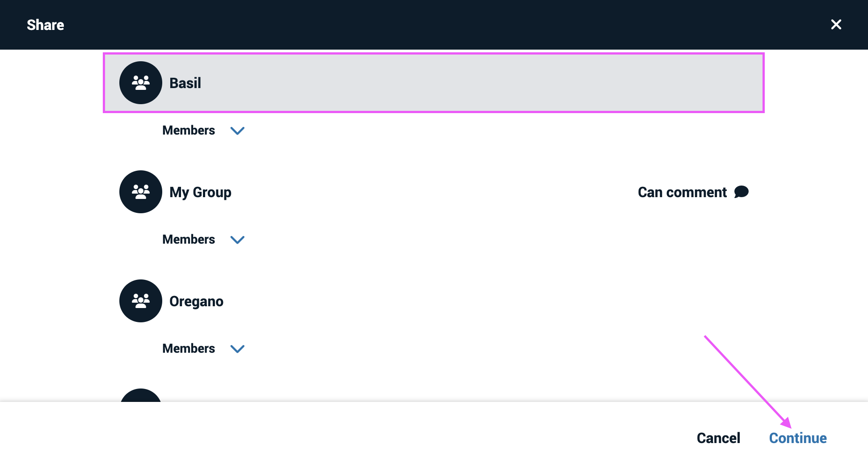Screen dimensions: 868x473
Task: Expand Members chevron under My Group
Action: pos(237,240)
